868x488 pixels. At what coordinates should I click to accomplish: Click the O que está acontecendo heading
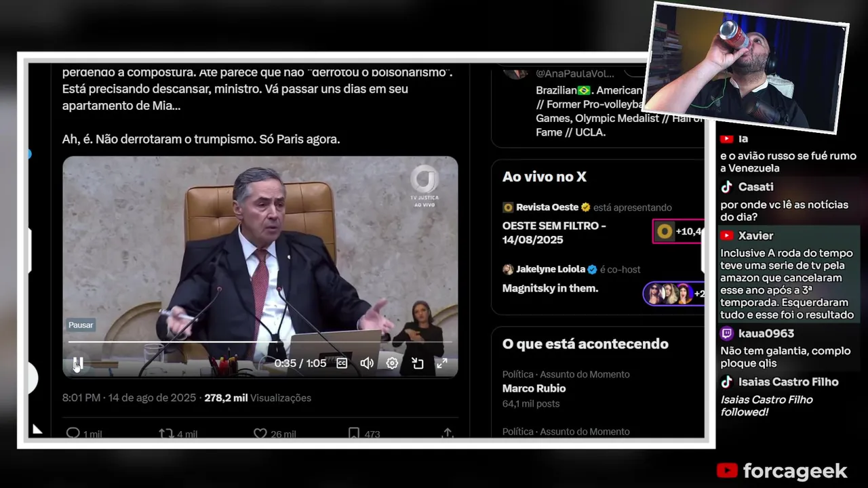point(585,344)
